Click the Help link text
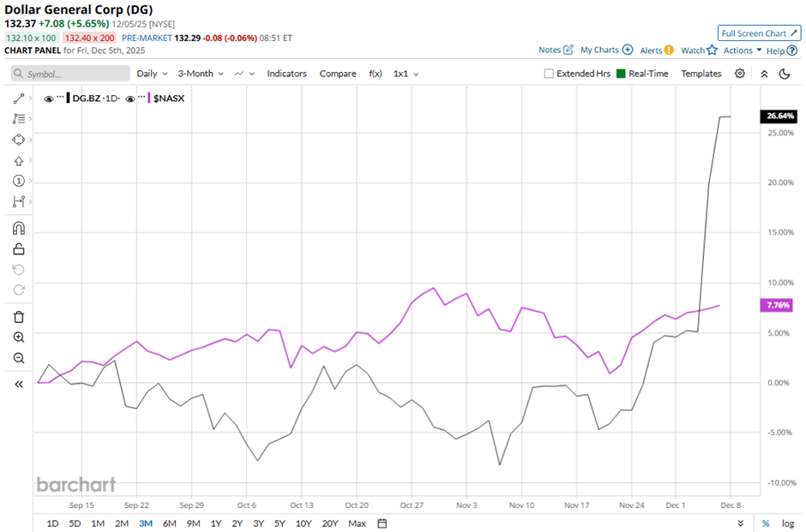 point(775,51)
